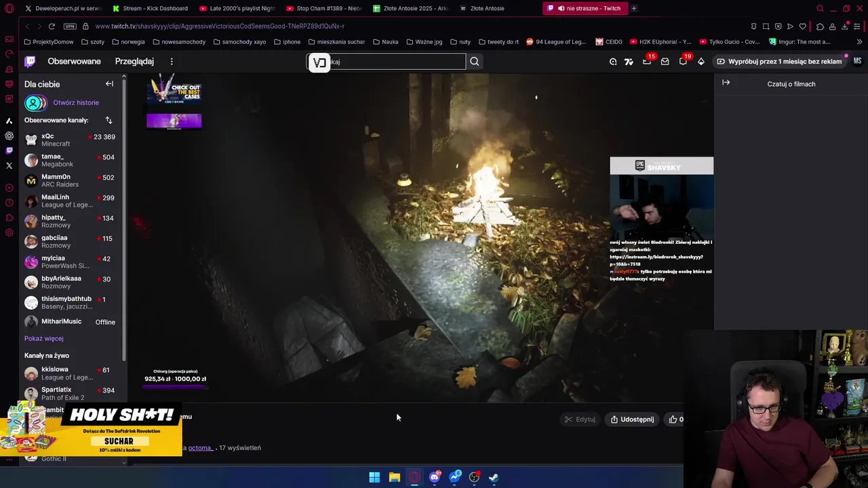Screen dimensions: 868x488
Task: Open the 'iphone' bookmark folder
Action: (x=287, y=41)
